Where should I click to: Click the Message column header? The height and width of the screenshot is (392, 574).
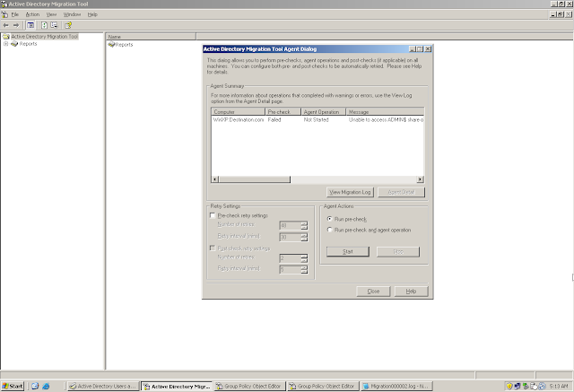point(385,111)
